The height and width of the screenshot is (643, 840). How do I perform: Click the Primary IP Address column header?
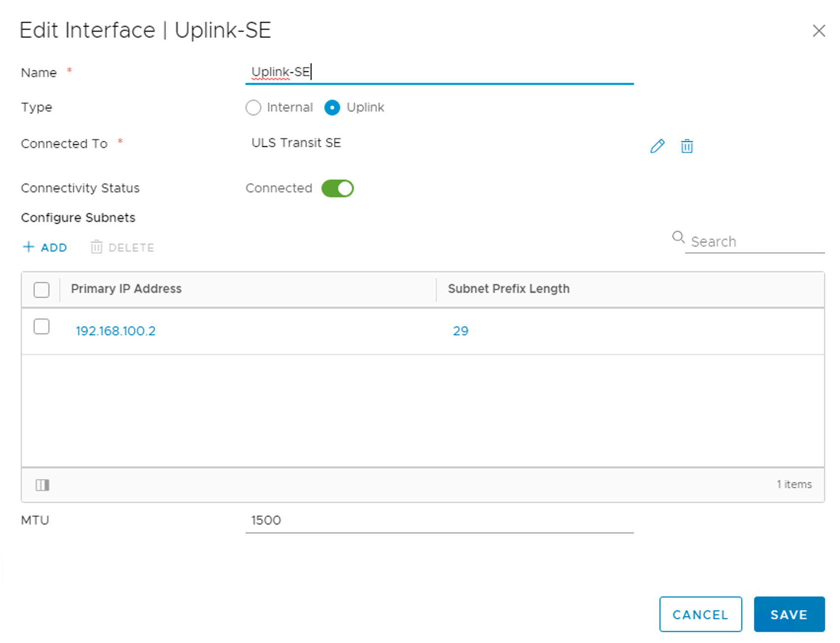click(126, 289)
